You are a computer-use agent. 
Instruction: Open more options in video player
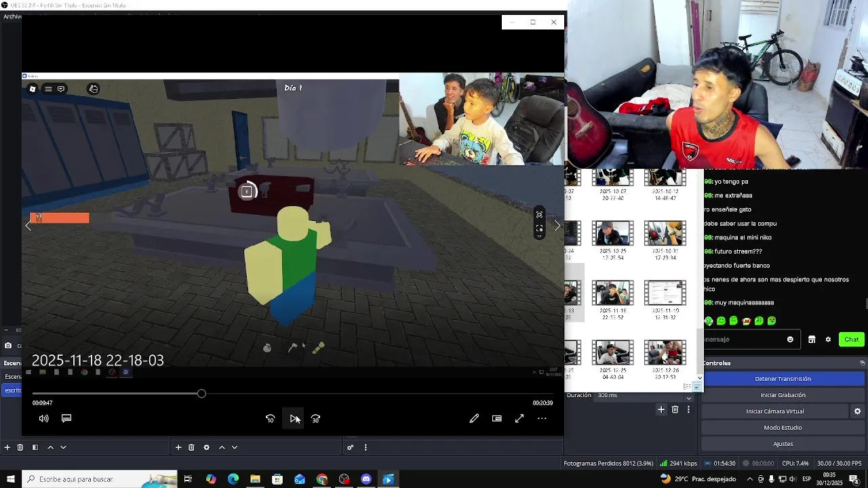point(542,419)
